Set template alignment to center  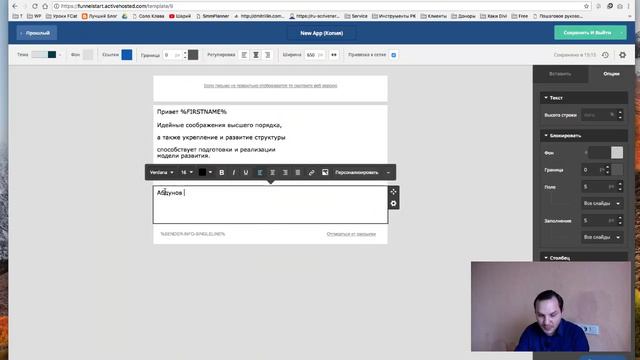pos(256,55)
